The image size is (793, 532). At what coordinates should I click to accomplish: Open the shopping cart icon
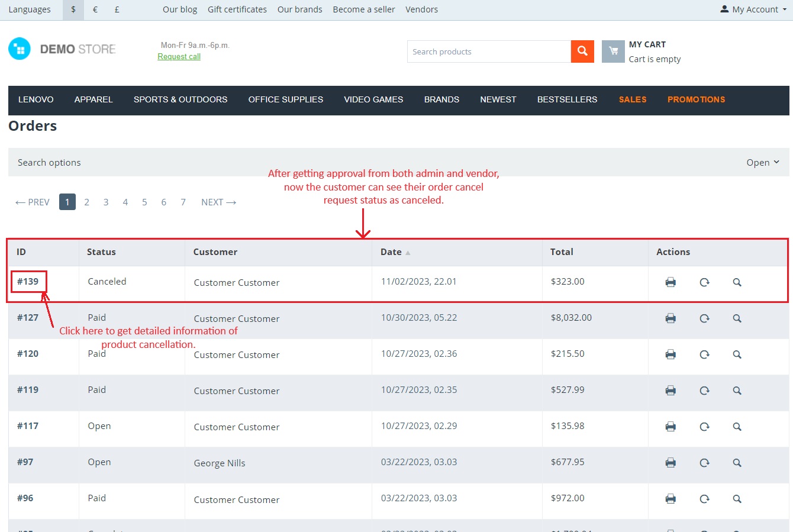point(613,51)
